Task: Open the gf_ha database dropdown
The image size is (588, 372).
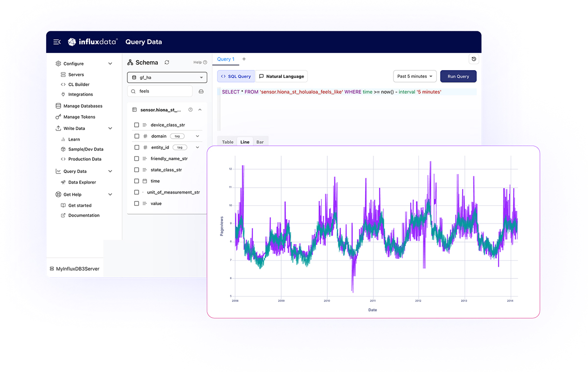Action: 167,77
